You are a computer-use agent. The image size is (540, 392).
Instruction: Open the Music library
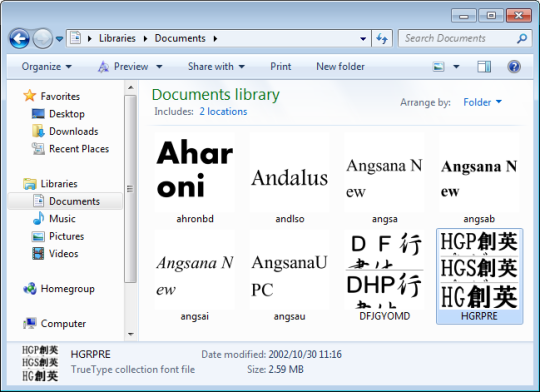(x=54, y=219)
